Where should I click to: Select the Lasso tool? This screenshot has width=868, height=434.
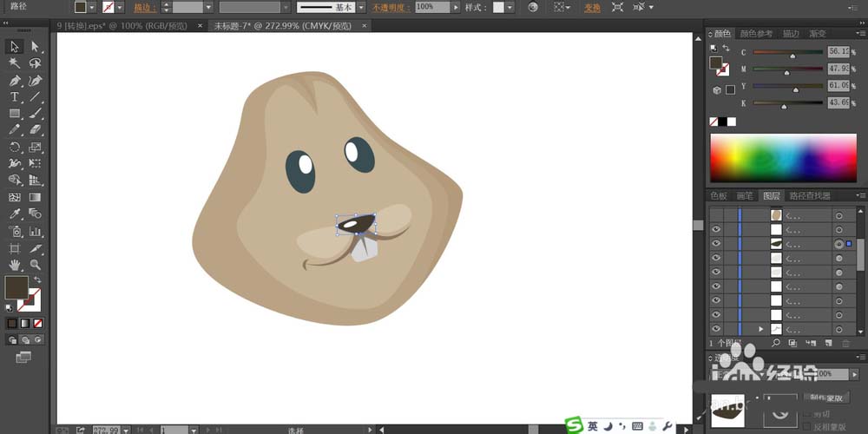point(35,63)
